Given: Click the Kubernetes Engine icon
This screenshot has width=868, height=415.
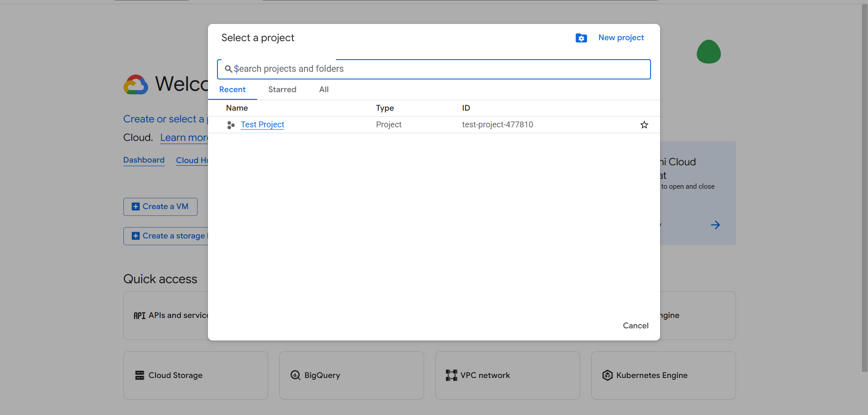Looking at the screenshot, I should pos(608,375).
